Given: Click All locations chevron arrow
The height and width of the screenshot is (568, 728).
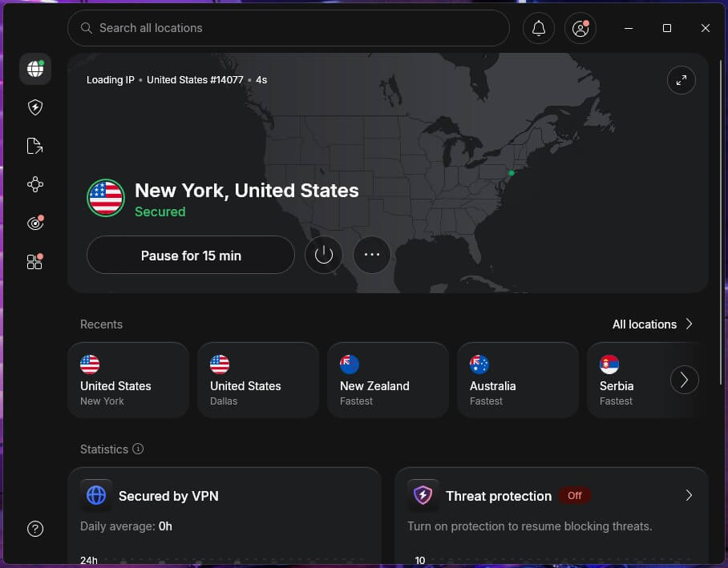Looking at the screenshot, I should point(689,324).
